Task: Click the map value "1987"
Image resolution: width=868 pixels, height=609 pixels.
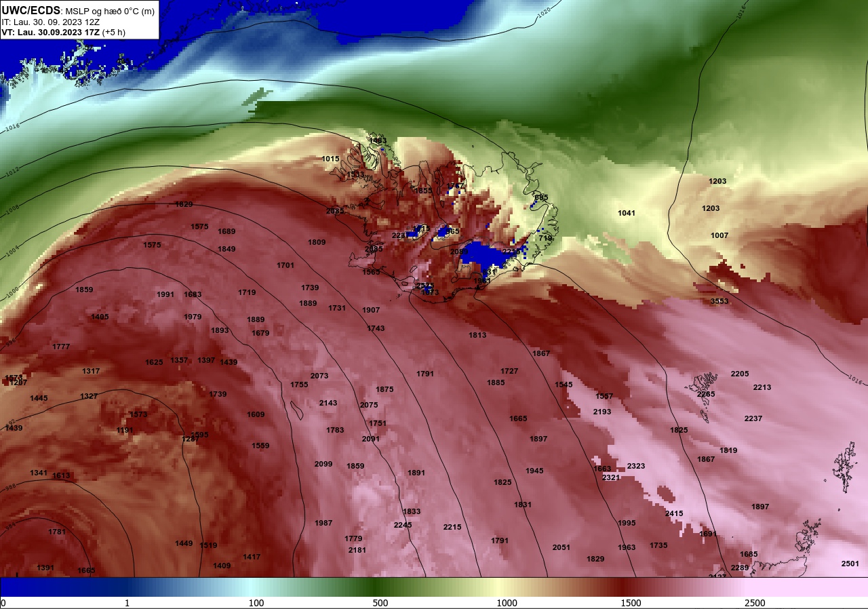Action: pos(323,523)
